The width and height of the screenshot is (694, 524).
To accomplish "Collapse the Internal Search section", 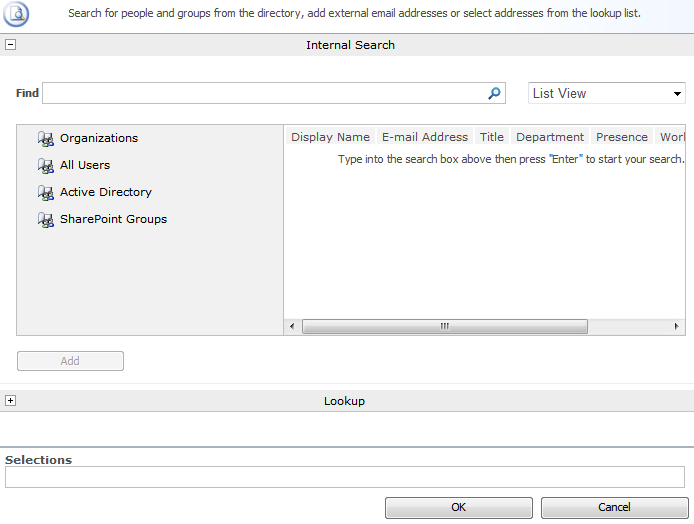I will [x=10, y=45].
